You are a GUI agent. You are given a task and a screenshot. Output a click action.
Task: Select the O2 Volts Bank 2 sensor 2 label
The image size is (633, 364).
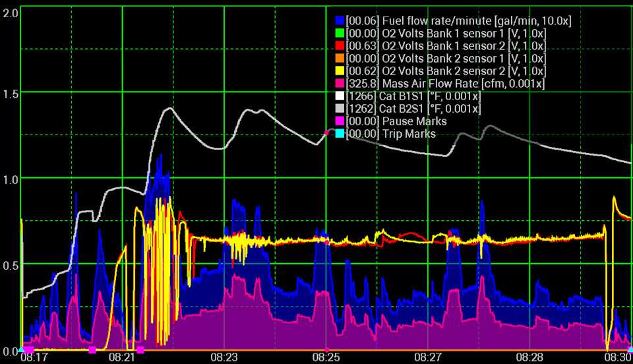click(446, 71)
